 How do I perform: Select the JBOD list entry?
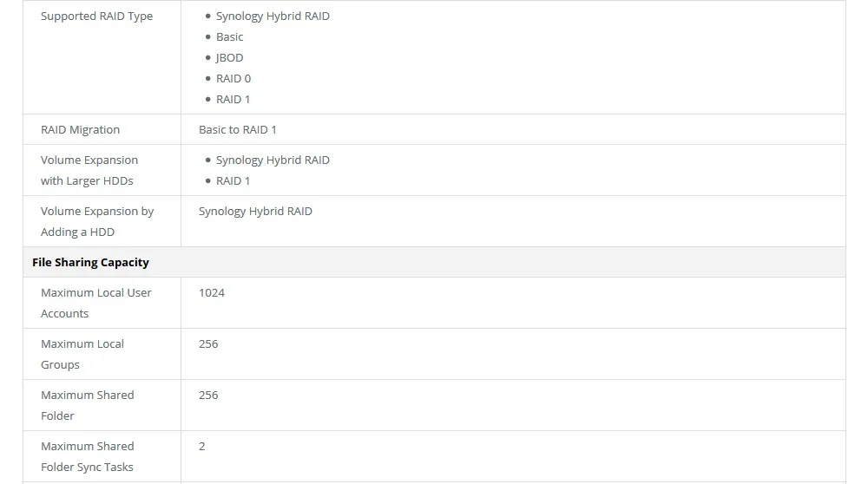click(229, 58)
